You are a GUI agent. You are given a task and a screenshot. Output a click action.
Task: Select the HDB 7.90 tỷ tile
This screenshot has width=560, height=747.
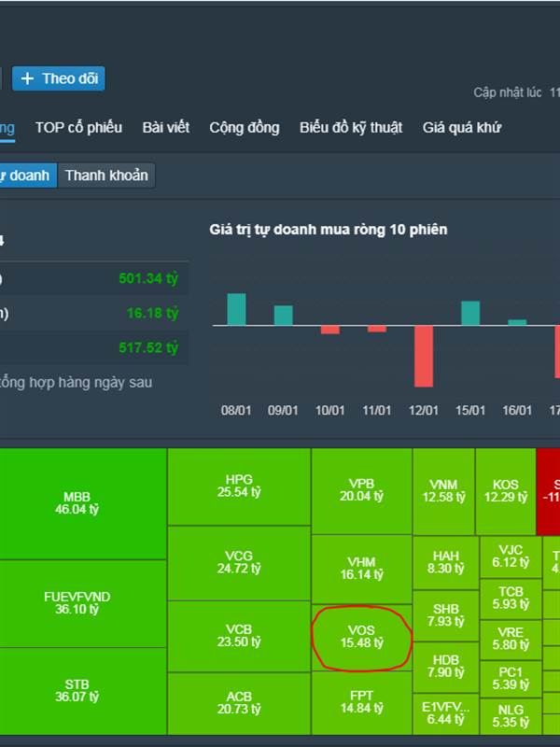click(446, 667)
